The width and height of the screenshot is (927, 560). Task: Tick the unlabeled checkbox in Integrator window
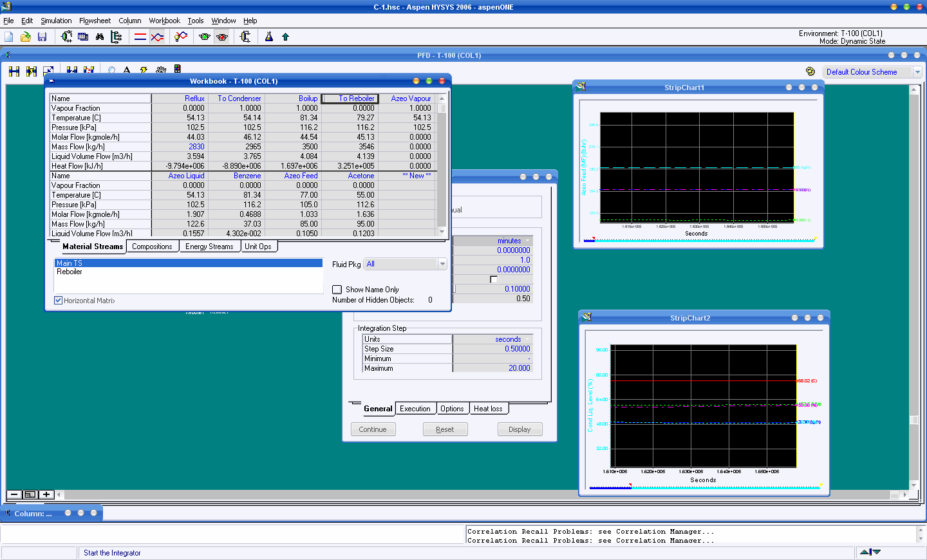(x=494, y=279)
